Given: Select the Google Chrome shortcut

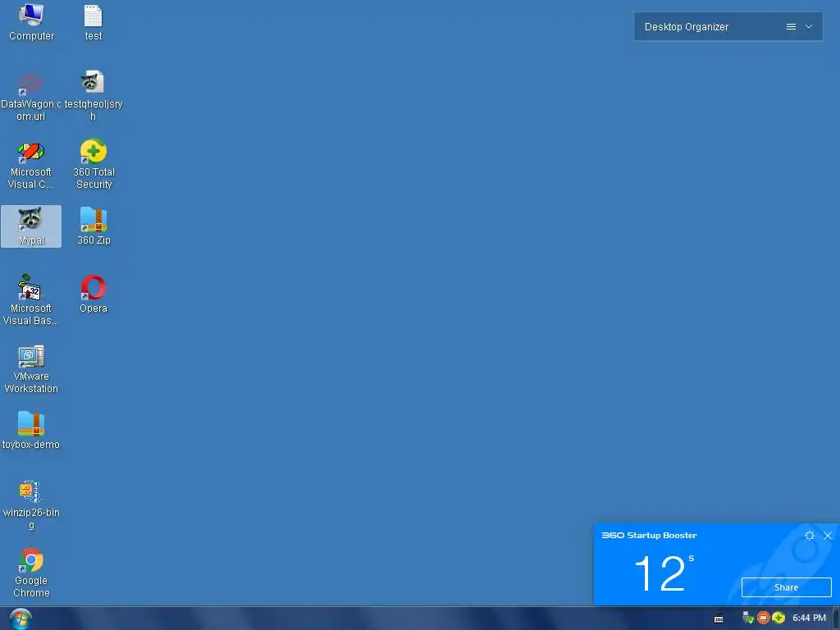Looking at the screenshot, I should 31,572.
